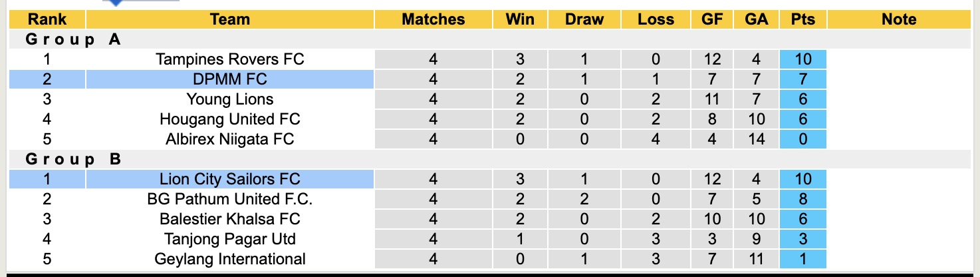Select the Note column header

pyautogui.click(x=899, y=19)
